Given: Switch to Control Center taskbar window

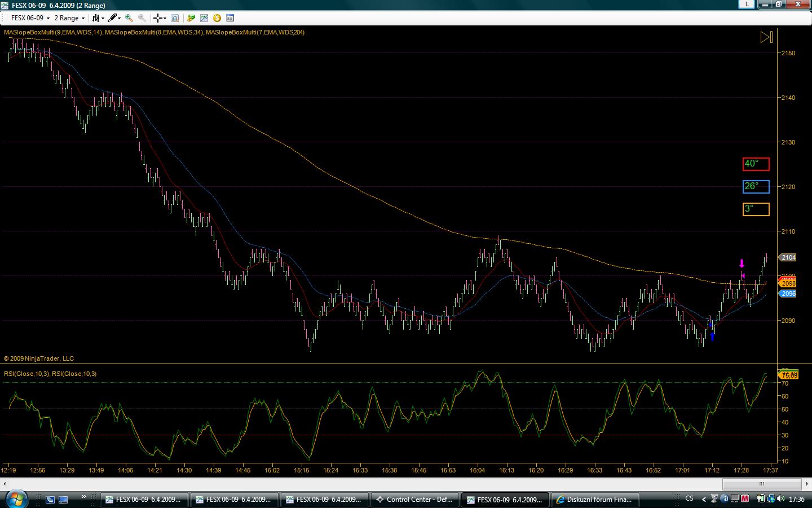Looking at the screenshot, I should tap(414, 500).
